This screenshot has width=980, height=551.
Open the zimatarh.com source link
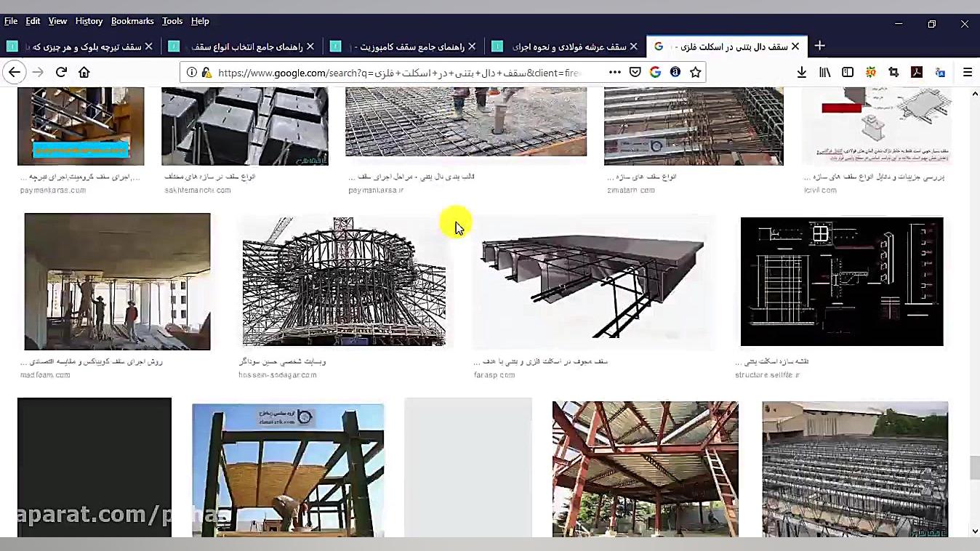631,190
